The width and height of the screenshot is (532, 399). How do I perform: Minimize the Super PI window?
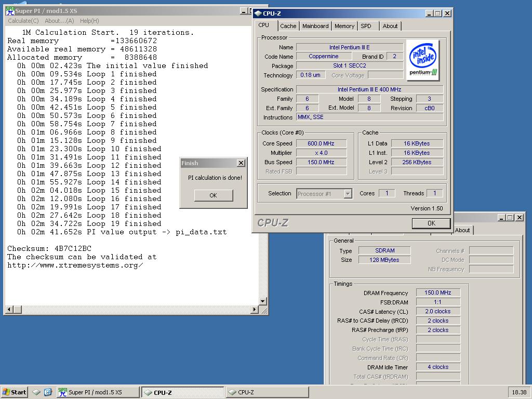coord(244,11)
